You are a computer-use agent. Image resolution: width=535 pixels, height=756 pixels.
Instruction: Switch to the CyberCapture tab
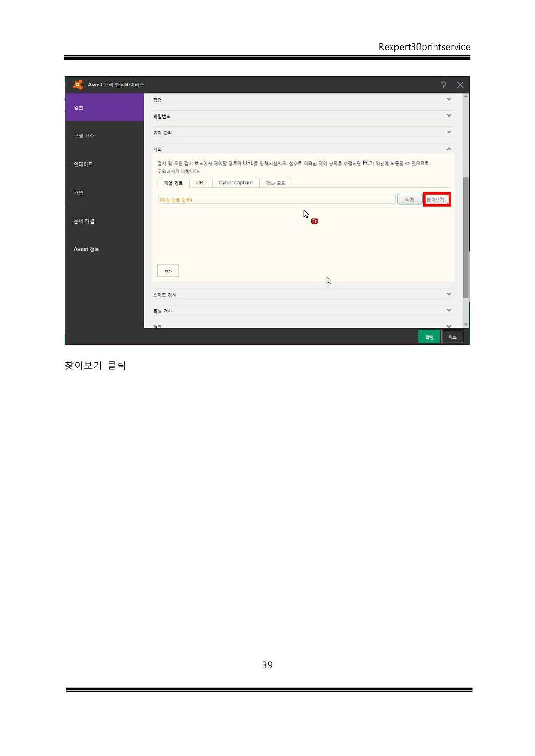(x=236, y=183)
